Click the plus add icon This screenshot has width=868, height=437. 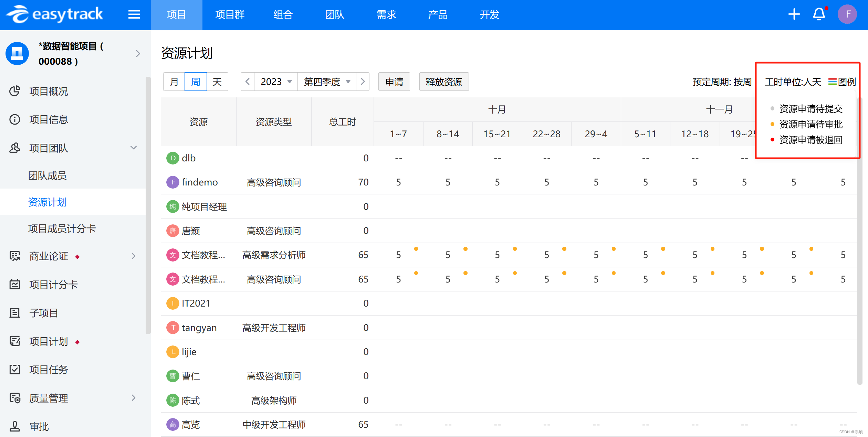(794, 14)
